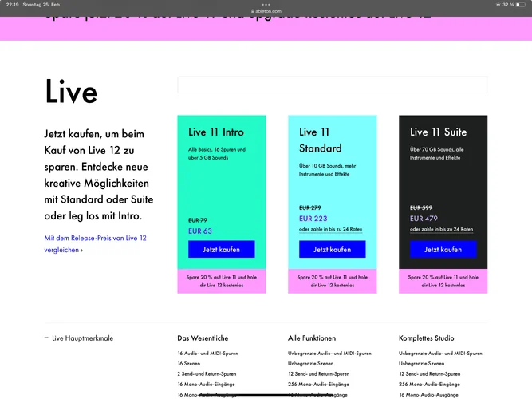Click the large Live heading
The height and width of the screenshot is (399, 532).
click(71, 91)
